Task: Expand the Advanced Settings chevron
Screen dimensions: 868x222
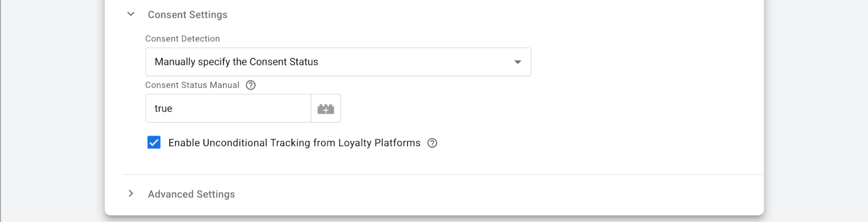Action: point(131,194)
